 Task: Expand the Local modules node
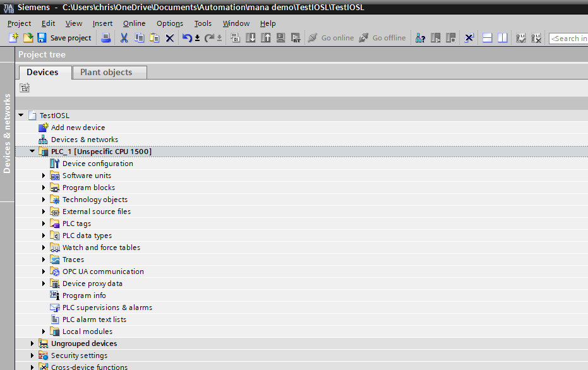point(44,331)
